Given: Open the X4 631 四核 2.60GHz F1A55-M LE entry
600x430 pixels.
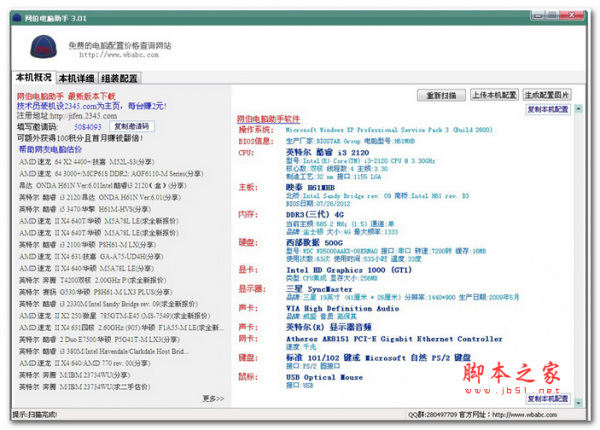Looking at the screenshot, I should point(122,327).
